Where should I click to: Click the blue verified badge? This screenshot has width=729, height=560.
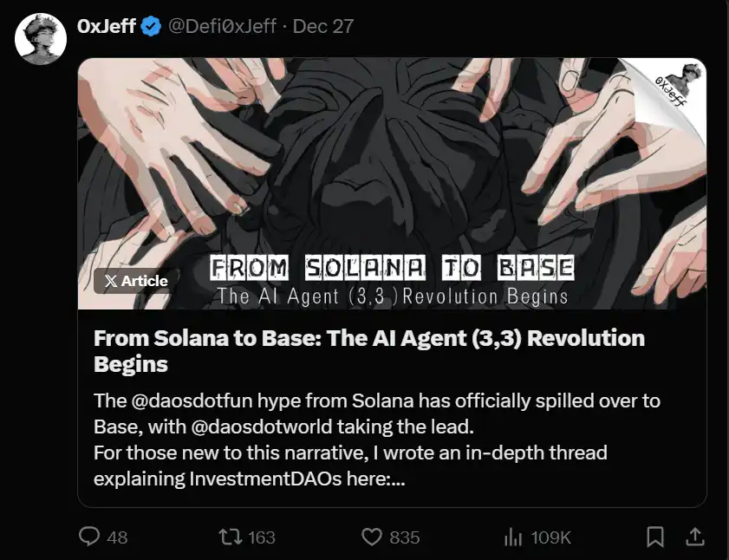[x=151, y=26]
